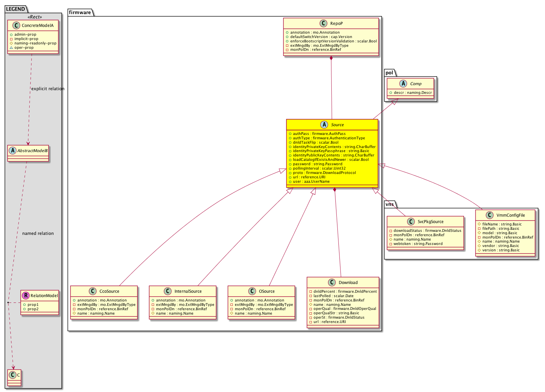Click the OSource class icon
Screen dimensions: 545x392
252,291
